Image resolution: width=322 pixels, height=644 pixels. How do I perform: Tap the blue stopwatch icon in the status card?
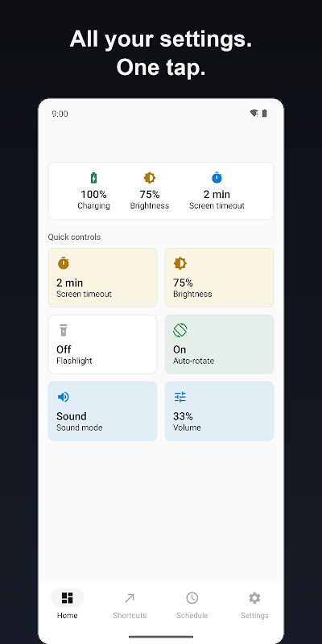217,177
